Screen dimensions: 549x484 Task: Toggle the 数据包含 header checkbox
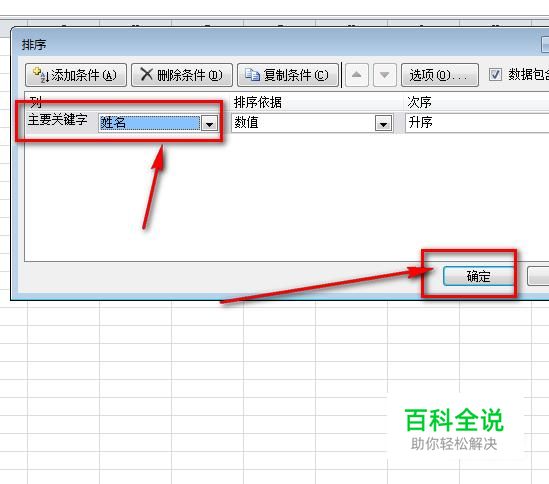(495, 74)
